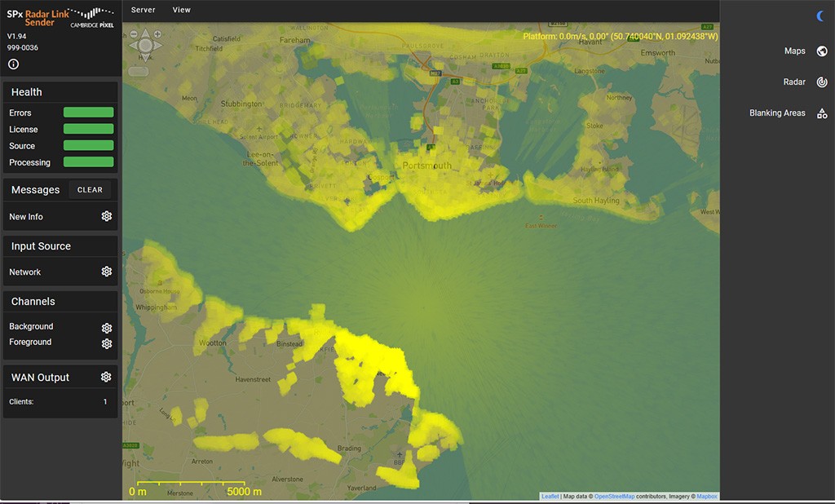
Task: Click the Maps globe icon
Action: tap(821, 51)
